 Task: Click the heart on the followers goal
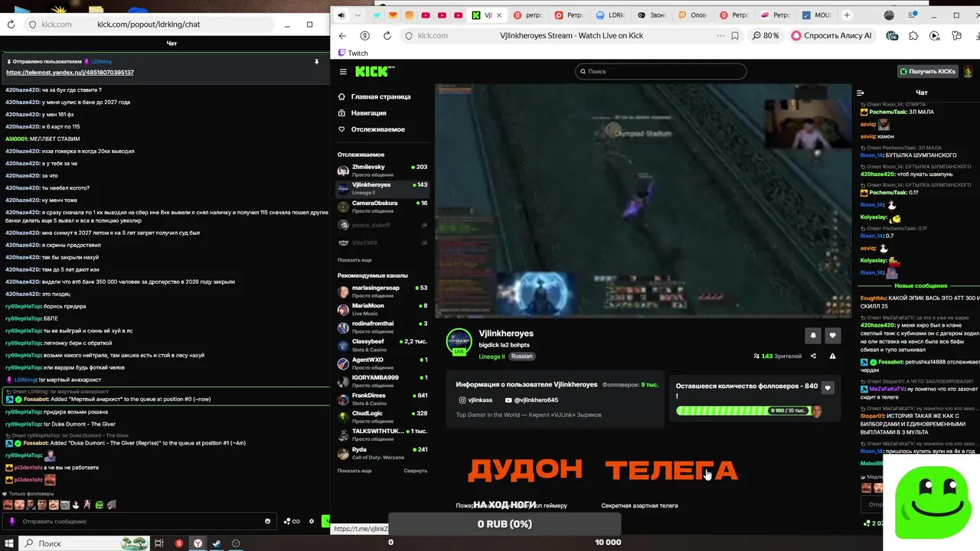pyautogui.click(x=827, y=388)
